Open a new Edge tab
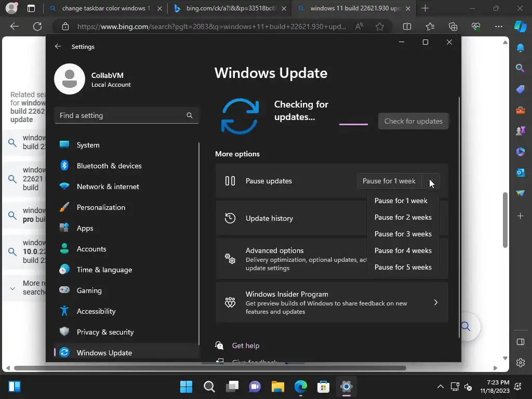Viewport: 532px width, 399px height. (425, 8)
